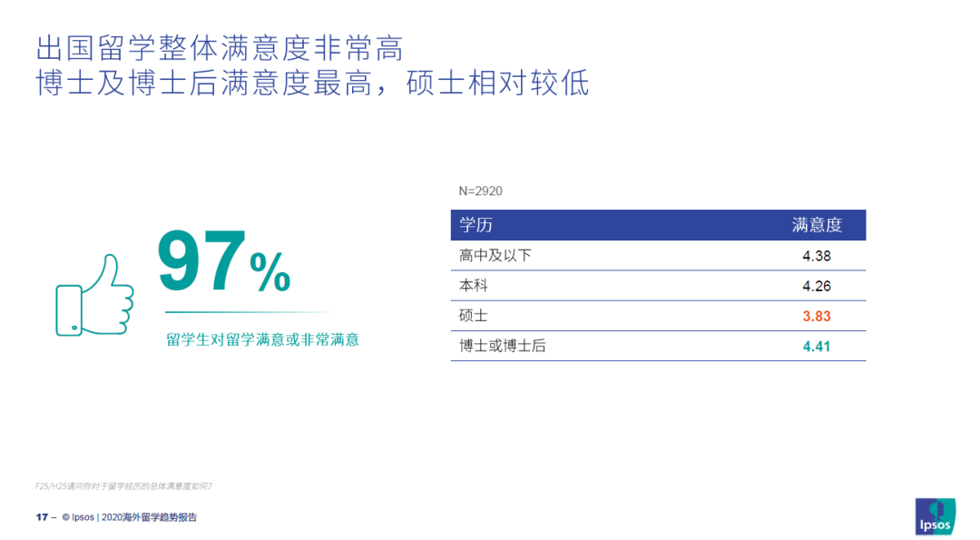This screenshot has height=540, width=980.
Task: Click the subtitle mentioning 博士及博士后
Action: click(312, 83)
